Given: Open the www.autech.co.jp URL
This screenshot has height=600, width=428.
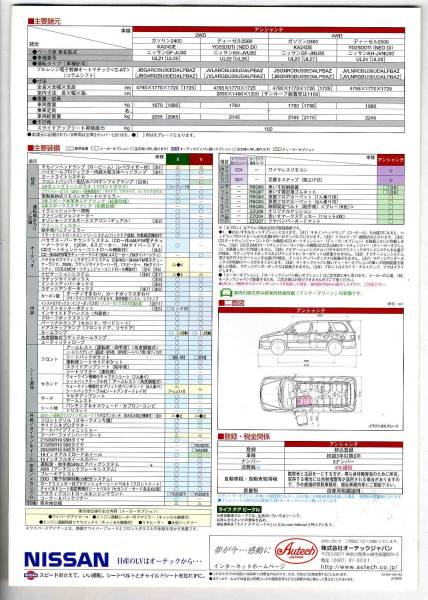Looking at the screenshot, I should [x=358, y=567].
